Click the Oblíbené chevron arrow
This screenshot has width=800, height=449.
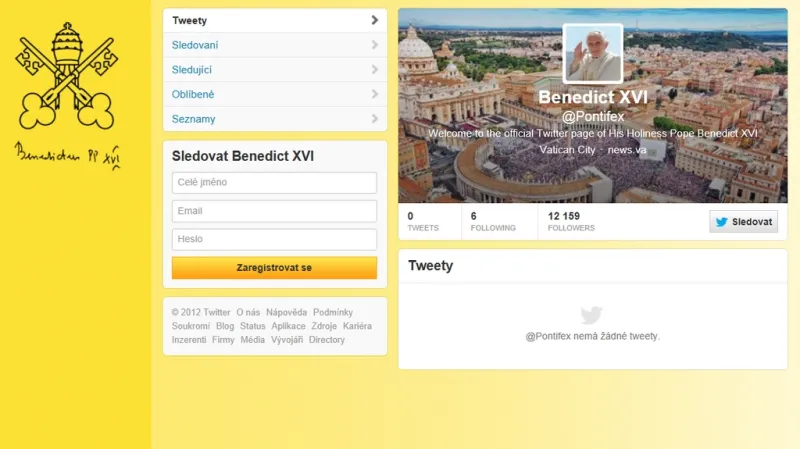pyautogui.click(x=375, y=94)
